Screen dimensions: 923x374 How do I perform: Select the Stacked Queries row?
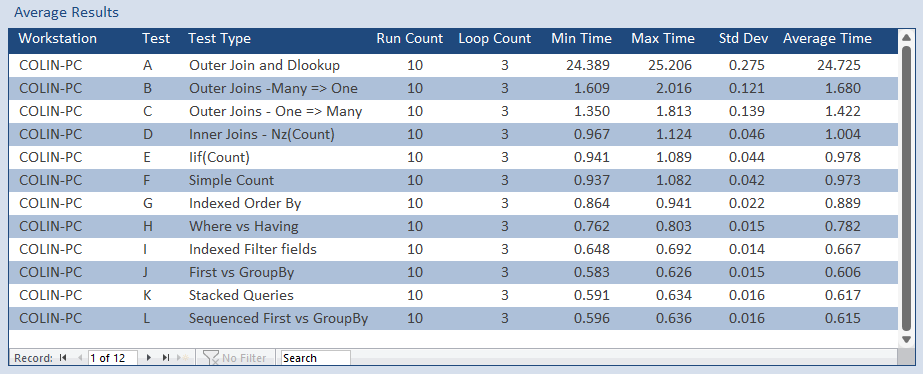pyautogui.click(x=453, y=295)
